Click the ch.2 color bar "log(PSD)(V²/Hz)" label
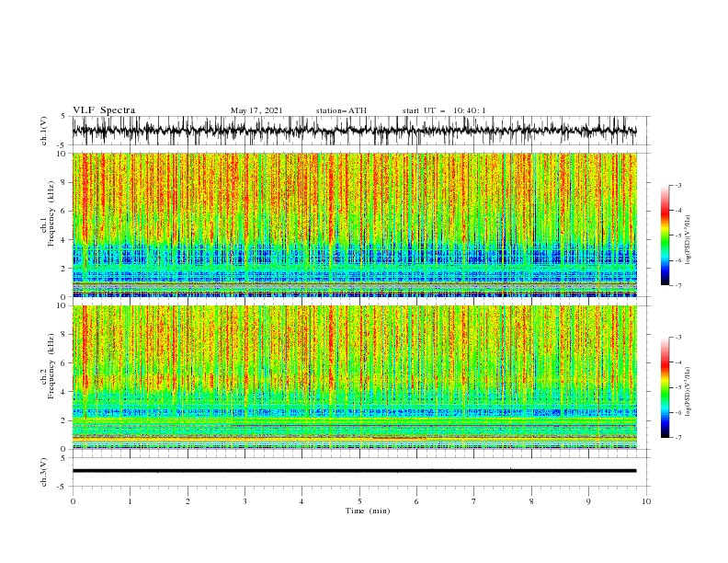The image size is (728, 563). (688, 392)
